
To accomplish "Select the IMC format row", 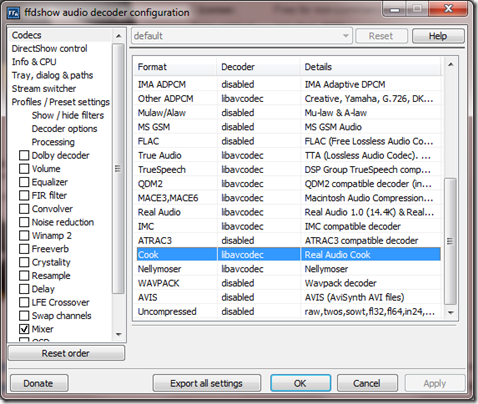I will [x=289, y=226].
